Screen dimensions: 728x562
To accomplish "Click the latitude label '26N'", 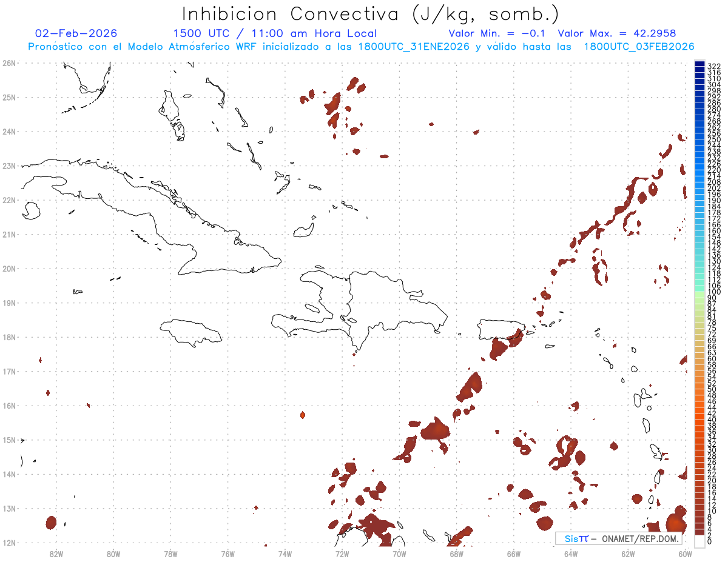I will [x=8, y=63].
